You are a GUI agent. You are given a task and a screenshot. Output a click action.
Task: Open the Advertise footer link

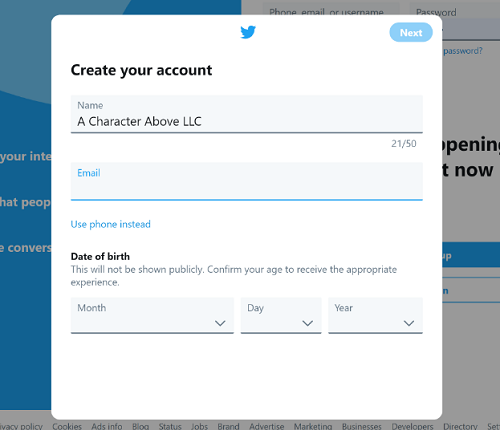[x=267, y=426]
